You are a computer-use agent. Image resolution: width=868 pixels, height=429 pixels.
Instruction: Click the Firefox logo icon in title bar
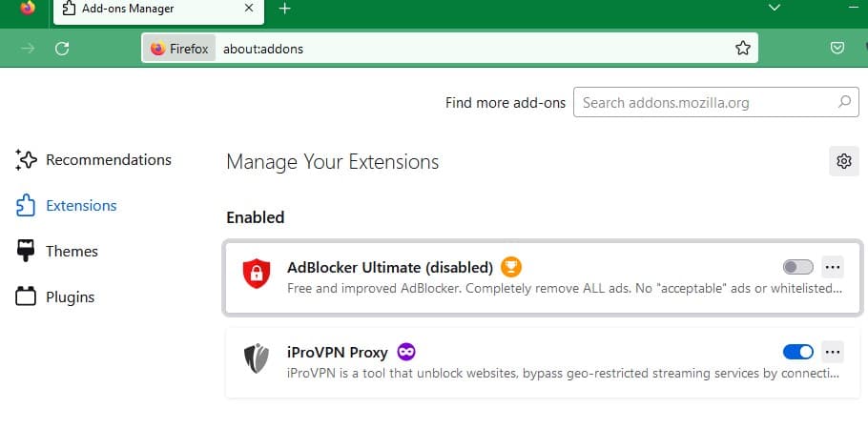(x=28, y=9)
